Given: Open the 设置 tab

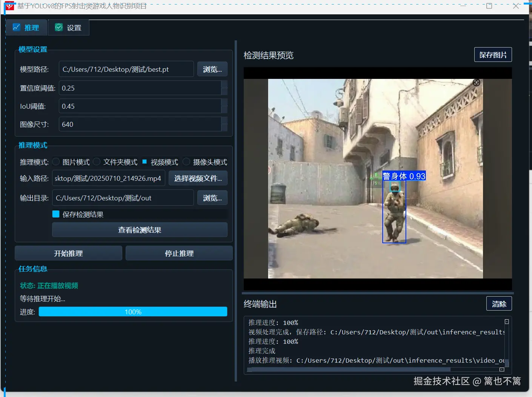Looking at the screenshot, I should tap(69, 28).
